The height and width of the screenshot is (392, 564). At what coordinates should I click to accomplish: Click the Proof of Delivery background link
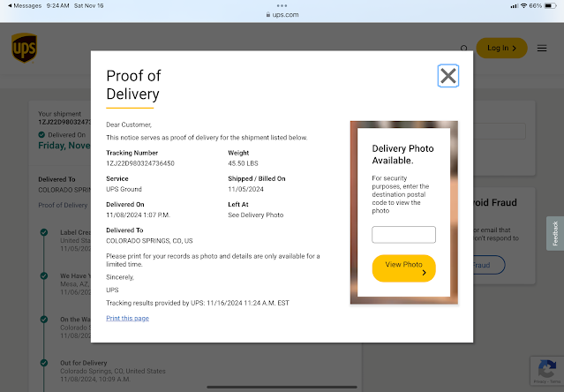coord(63,205)
